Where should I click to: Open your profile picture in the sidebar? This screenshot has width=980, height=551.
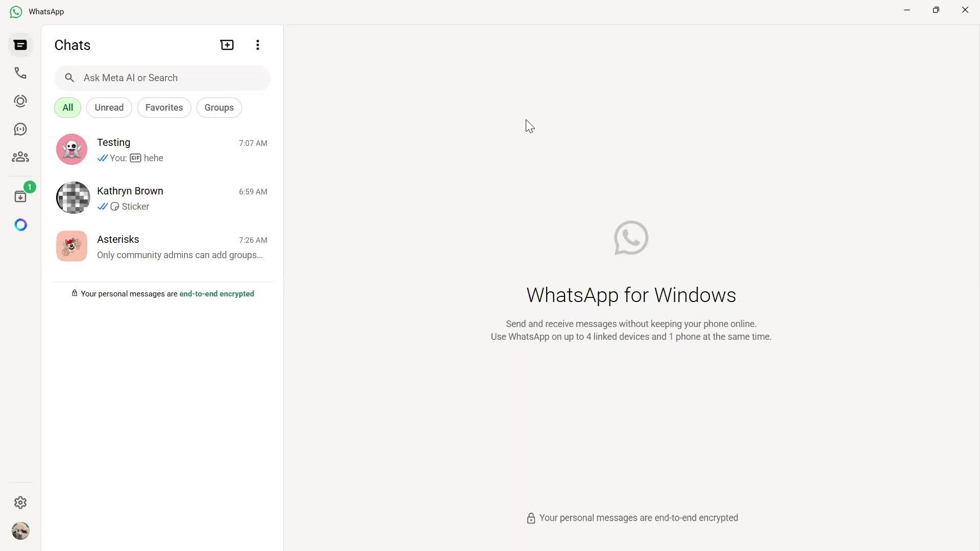coord(20,531)
